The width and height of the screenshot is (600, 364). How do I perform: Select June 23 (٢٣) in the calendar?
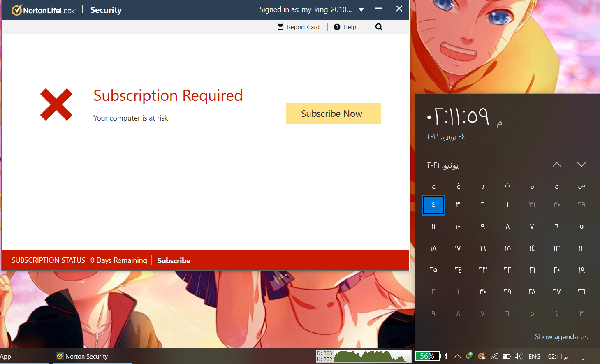(483, 270)
